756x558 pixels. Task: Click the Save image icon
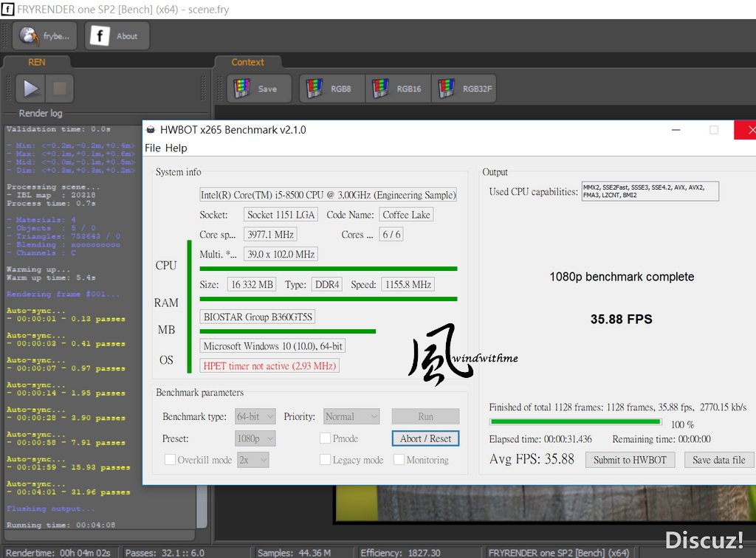pos(242,89)
